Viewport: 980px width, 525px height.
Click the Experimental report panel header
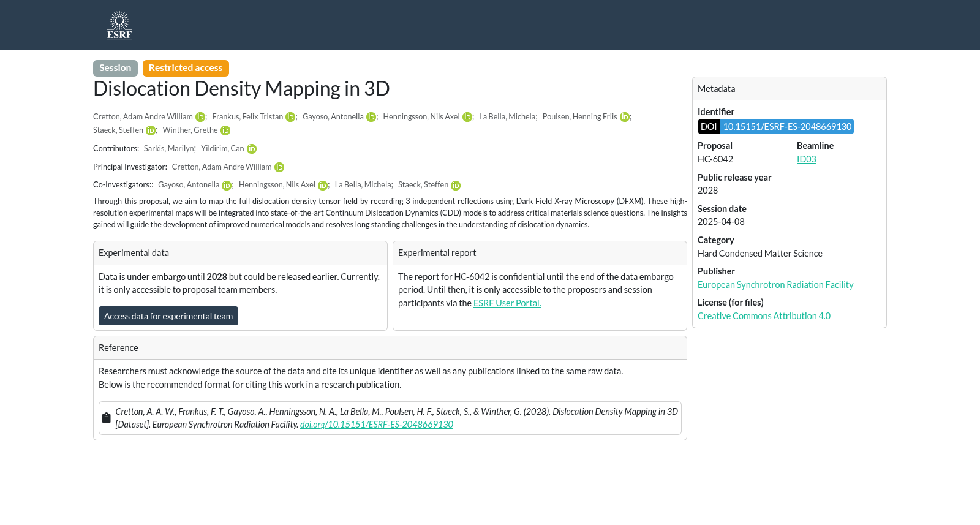540,253
